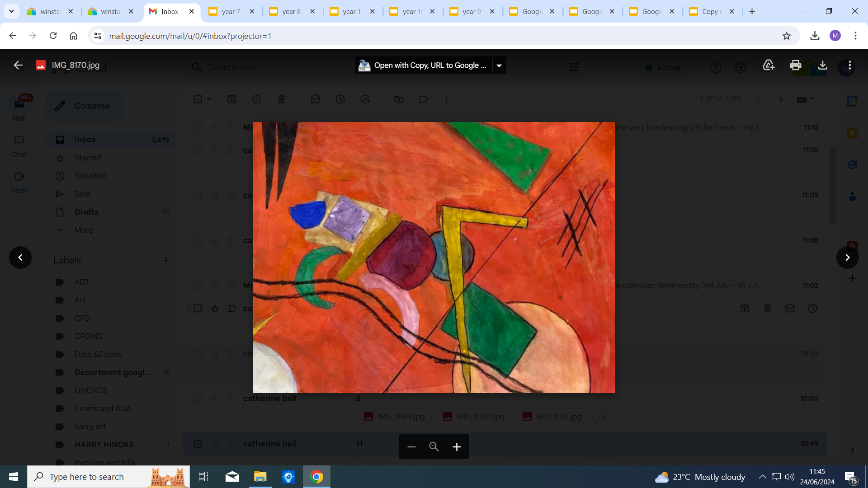Image resolution: width=868 pixels, height=488 pixels.
Task: Print the IMG_8170.jpg preview
Action: point(795,65)
